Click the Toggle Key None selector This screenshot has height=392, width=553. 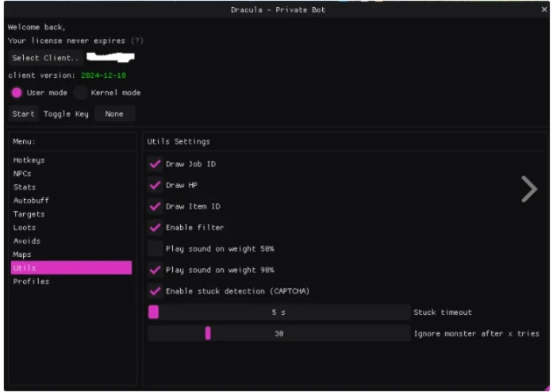pos(114,114)
